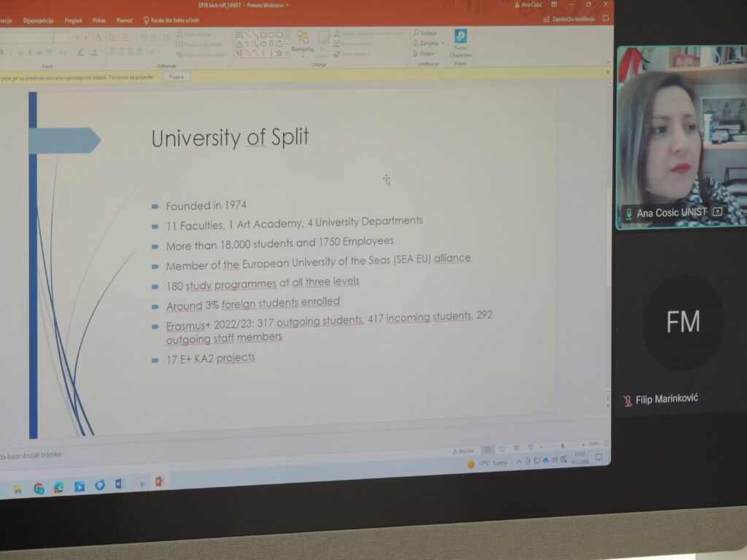The image size is (747, 560).
Task: Open the Windows notification center icon
Action: click(x=598, y=458)
